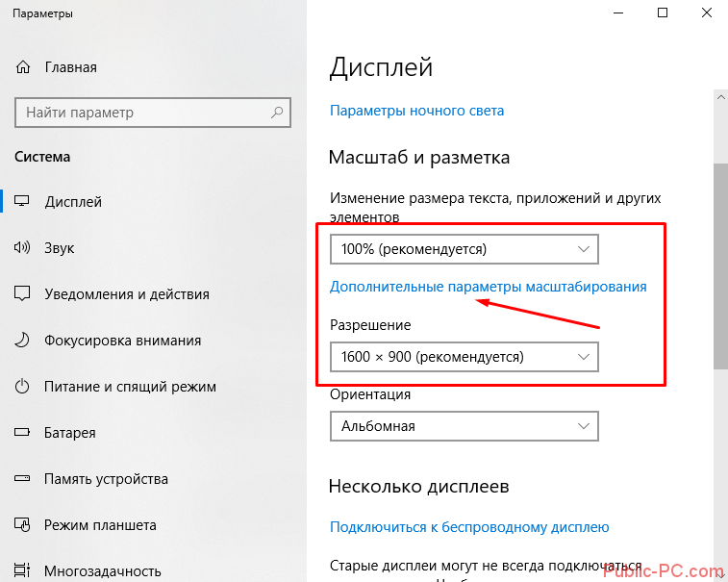Image resolution: width=728 pixels, height=582 pixels.
Task: Click the Найти параметр search field
Action: click(153, 113)
